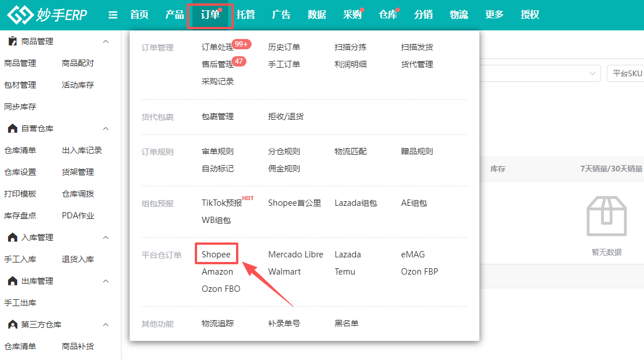Open the dropdown beside 平台SKU field
The width and height of the screenshot is (644, 360).
pyautogui.click(x=592, y=73)
